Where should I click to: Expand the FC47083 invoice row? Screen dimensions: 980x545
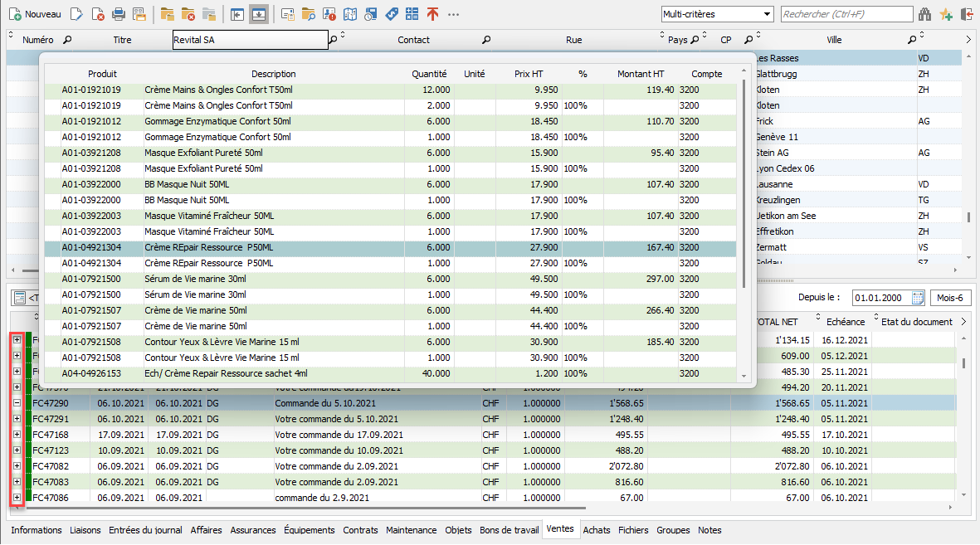pos(17,482)
